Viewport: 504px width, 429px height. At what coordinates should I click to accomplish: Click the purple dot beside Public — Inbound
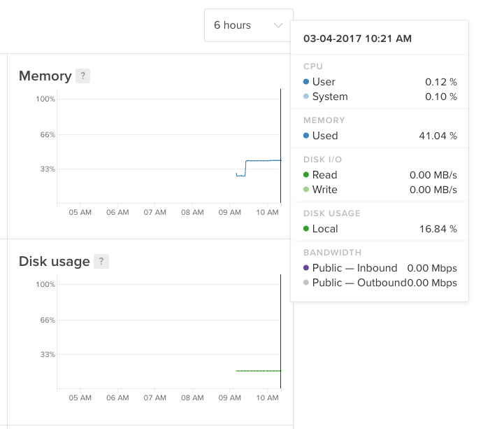(x=306, y=268)
